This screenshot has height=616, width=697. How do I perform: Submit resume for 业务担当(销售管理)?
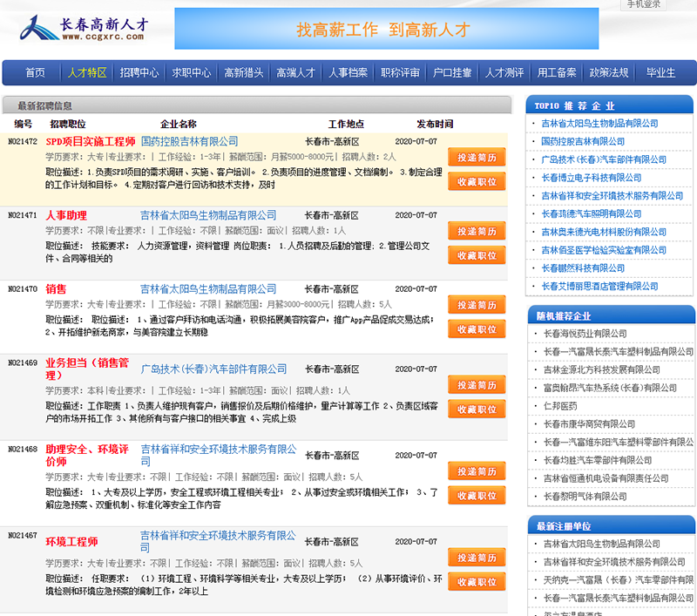pos(477,385)
